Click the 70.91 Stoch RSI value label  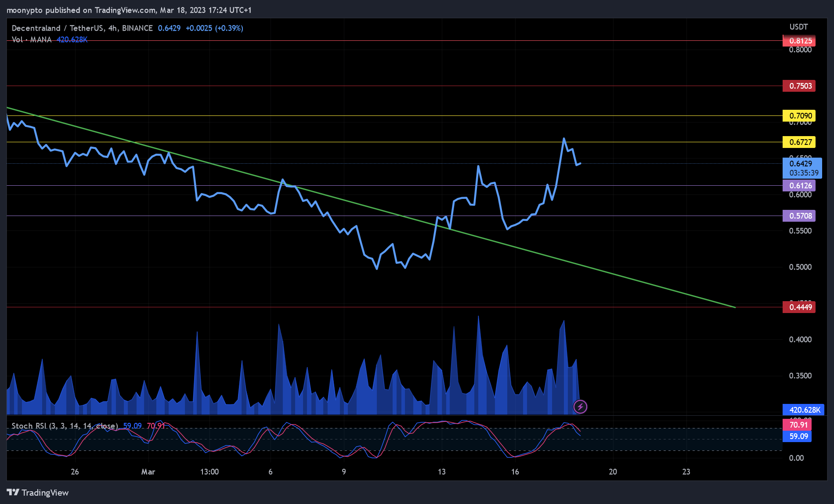tap(797, 425)
